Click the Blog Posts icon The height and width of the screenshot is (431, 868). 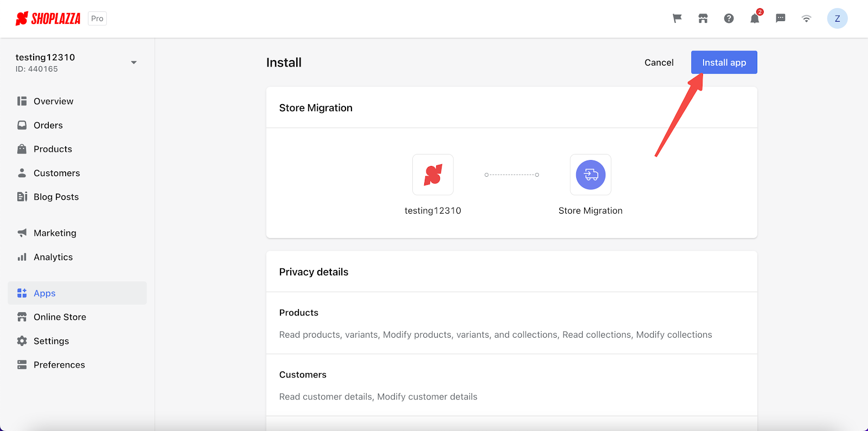click(x=22, y=197)
